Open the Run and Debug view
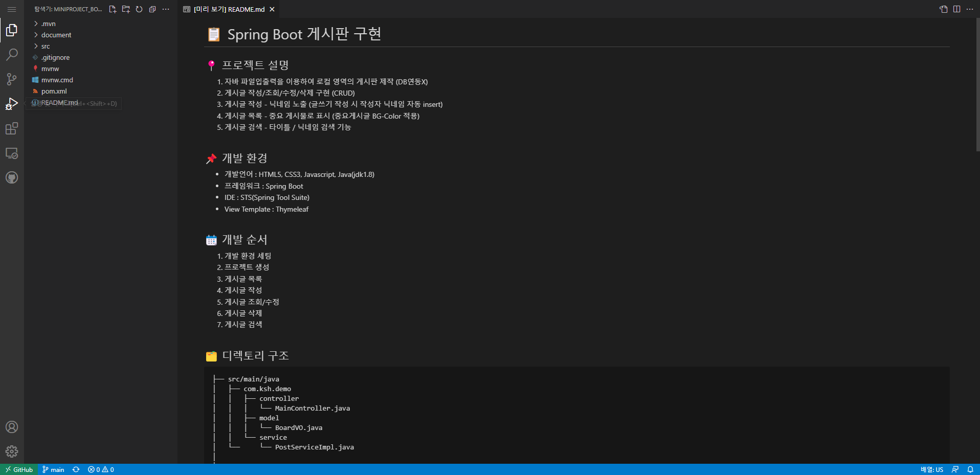The width and height of the screenshot is (980, 475). 12,104
